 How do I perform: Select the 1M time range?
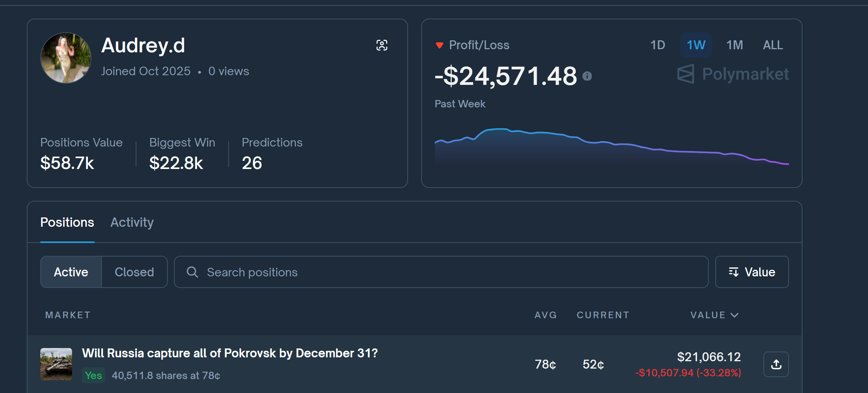click(734, 45)
